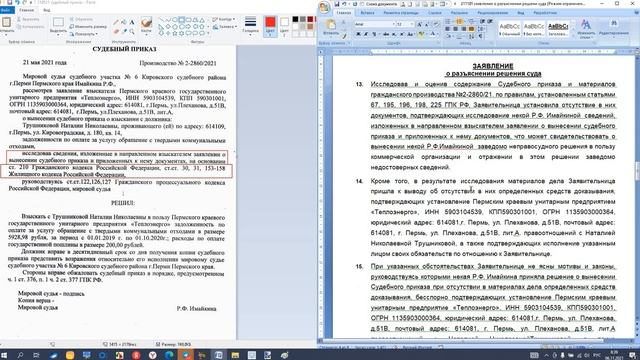Click Undo in Paint's quick access toolbar
The width and height of the screenshot is (640, 360).
pos(17,2)
